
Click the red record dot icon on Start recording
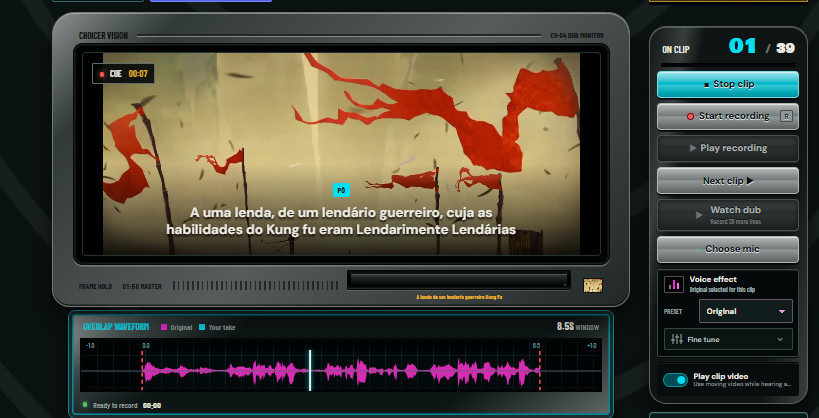pos(690,117)
